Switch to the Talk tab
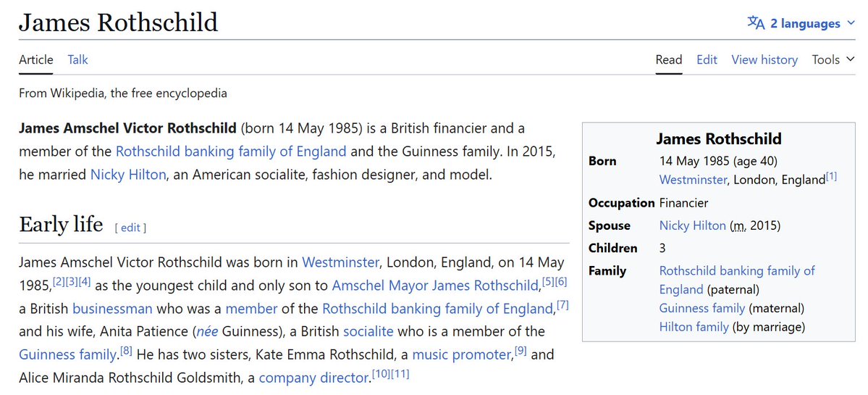Screen dimensions: 868x395 (77, 59)
